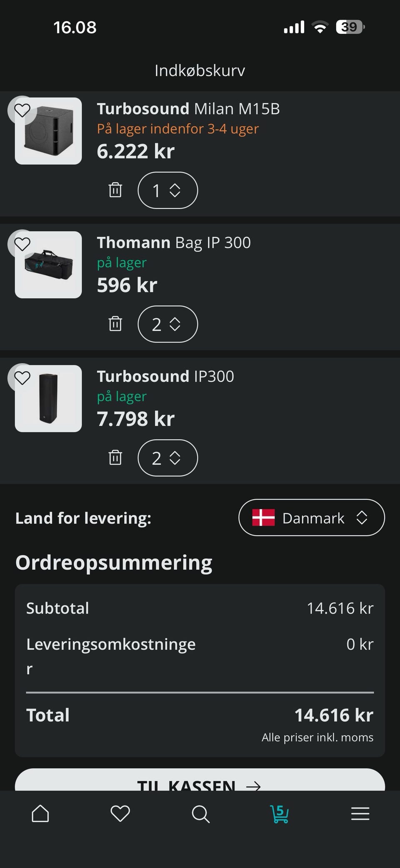Image resolution: width=400 pixels, height=868 pixels.
Task: Open wishlist heart in bottom navigation
Action: (120, 813)
